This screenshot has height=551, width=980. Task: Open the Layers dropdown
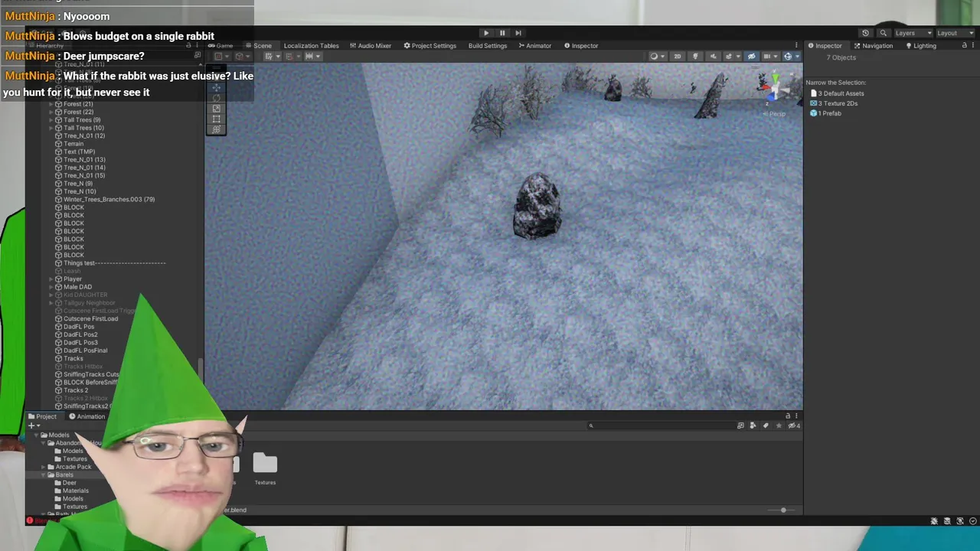(913, 33)
